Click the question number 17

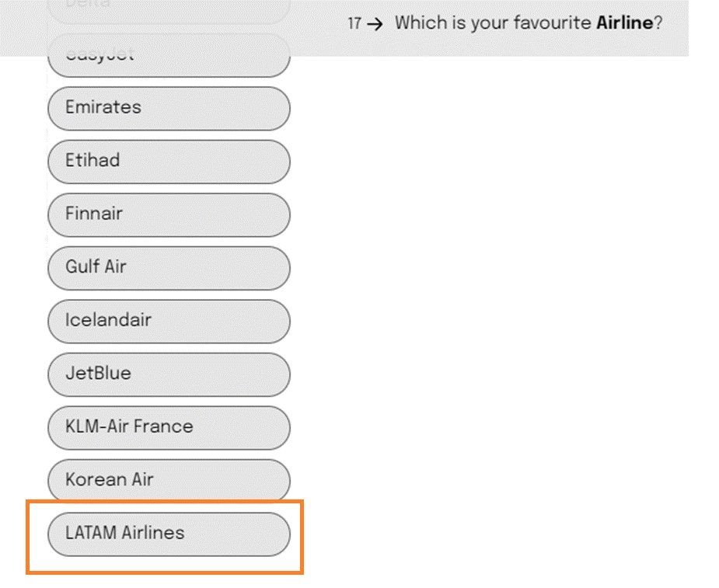(354, 23)
